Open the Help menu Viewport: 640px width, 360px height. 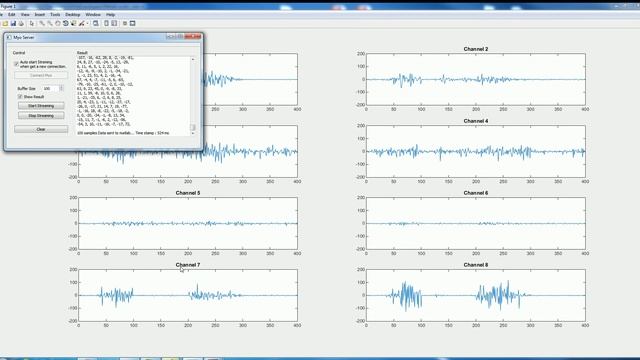[x=111, y=15]
